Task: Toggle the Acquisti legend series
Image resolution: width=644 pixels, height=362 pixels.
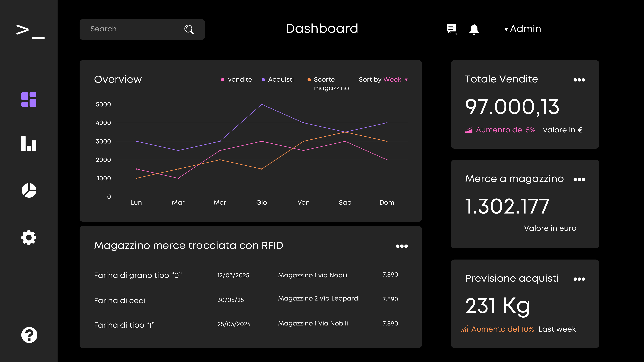Action: click(x=278, y=79)
